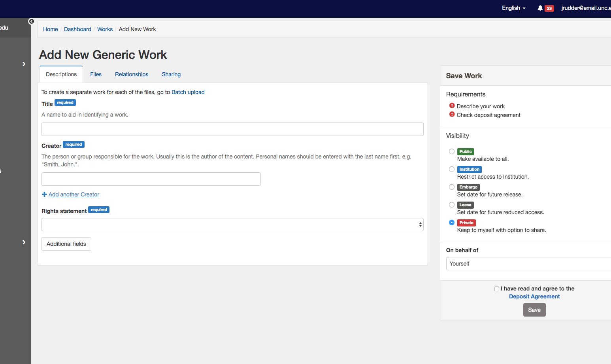Screen dimensions: 611x364
Task: Expand the lower sidebar chevron
Action: pyautogui.click(x=24, y=242)
